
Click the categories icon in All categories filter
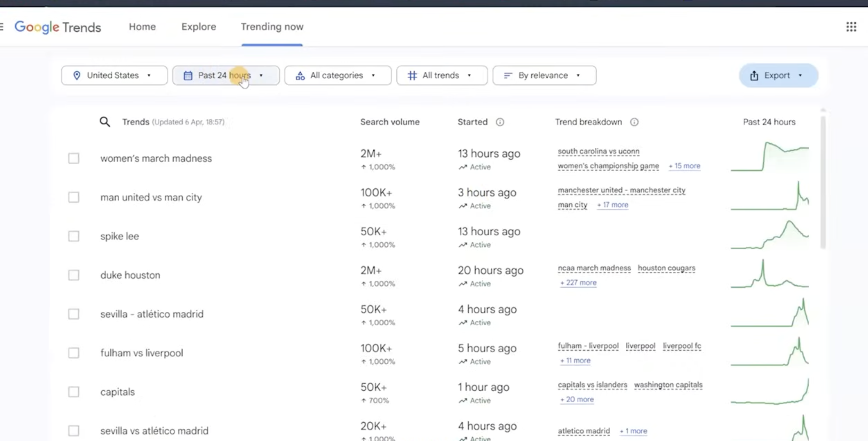(300, 76)
